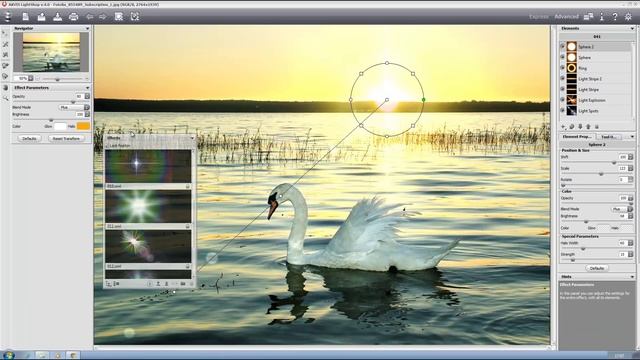The height and width of the screenshot is (360, 640).
Task: Click the open image (upload) toolbar icon
Action: coord(41,16)
